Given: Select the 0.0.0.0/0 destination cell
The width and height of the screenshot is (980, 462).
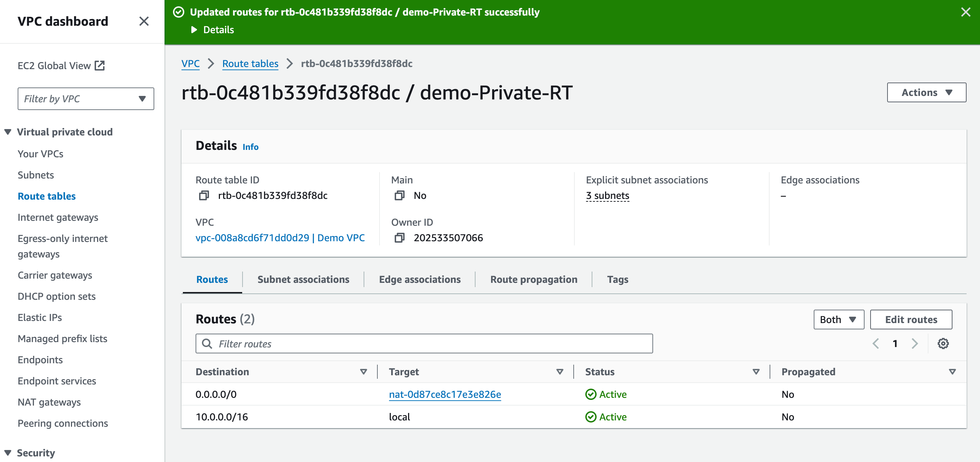Looking at the screenshot, I should pyautogui.click(x=216, y=394).
